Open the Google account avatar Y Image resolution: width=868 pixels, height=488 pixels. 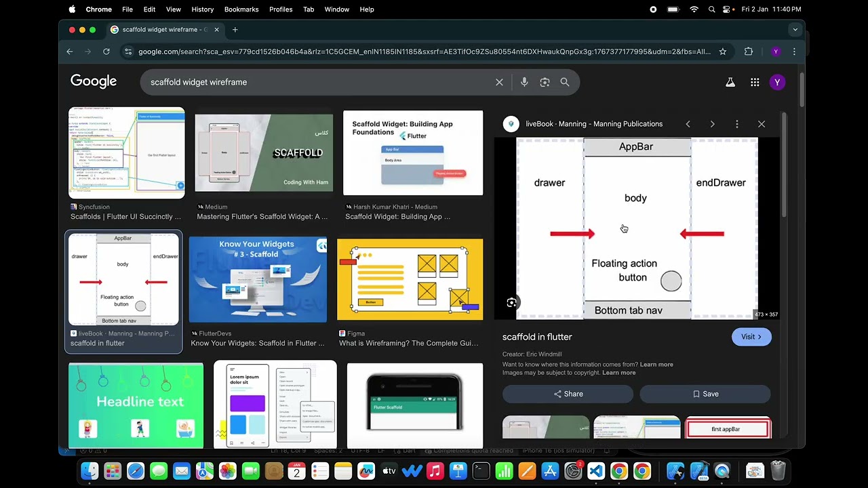(777, 82)
